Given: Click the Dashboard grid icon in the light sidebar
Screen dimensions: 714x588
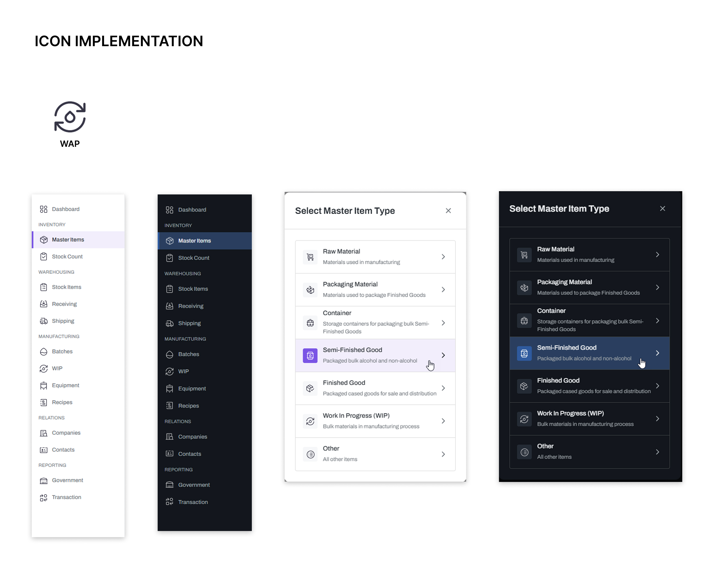Looking at the screenshot, I should coord(43,209).
